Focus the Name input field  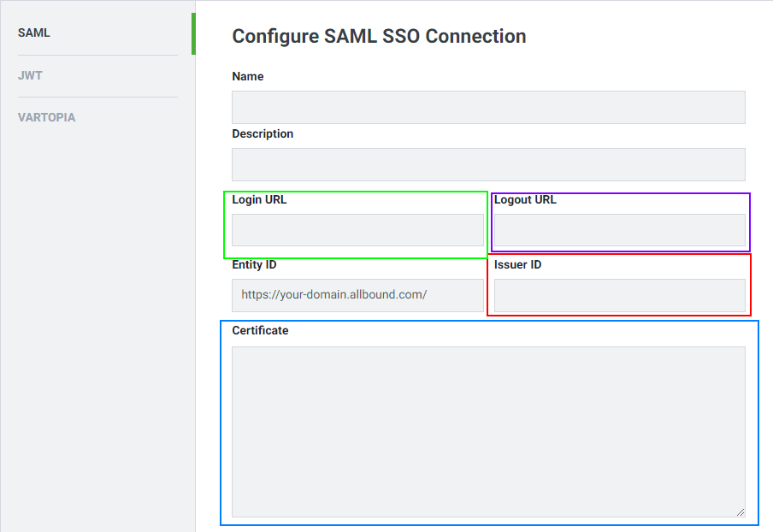(x=488, y=107)
